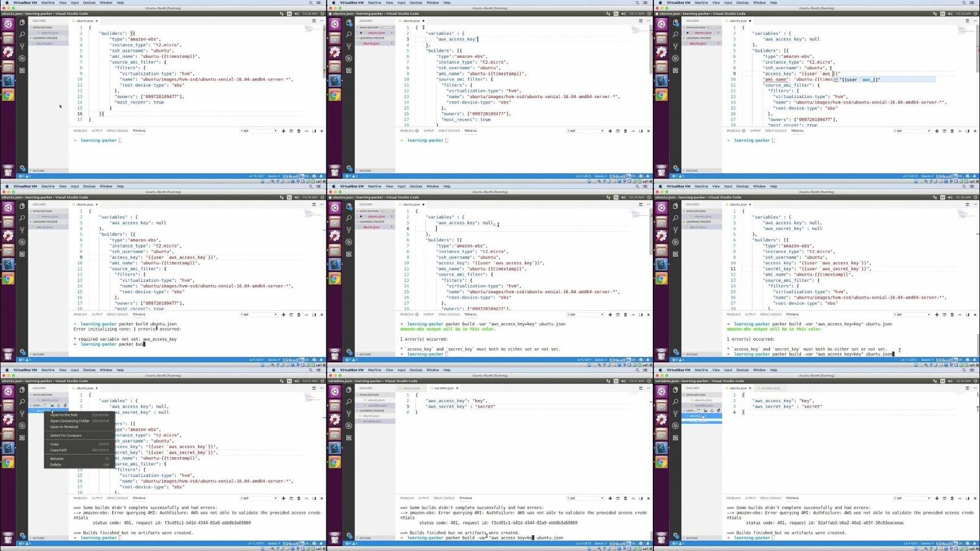This screenshot has height=551, width=980.
Task: Choose Copy in the explorer context menu
Action: point(79,444)
